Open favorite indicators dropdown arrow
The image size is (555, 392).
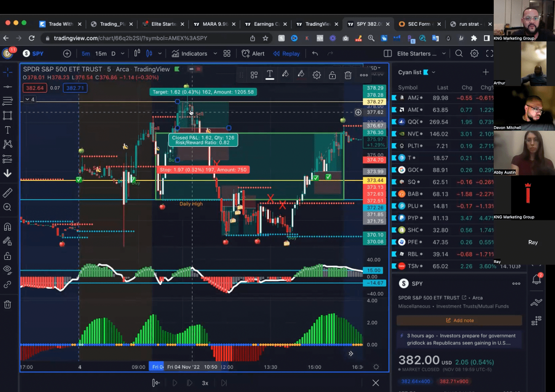[215, 54]
